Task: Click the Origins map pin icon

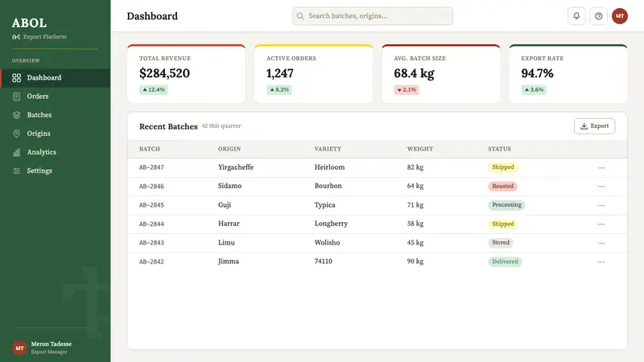Action: coord(16,134)
